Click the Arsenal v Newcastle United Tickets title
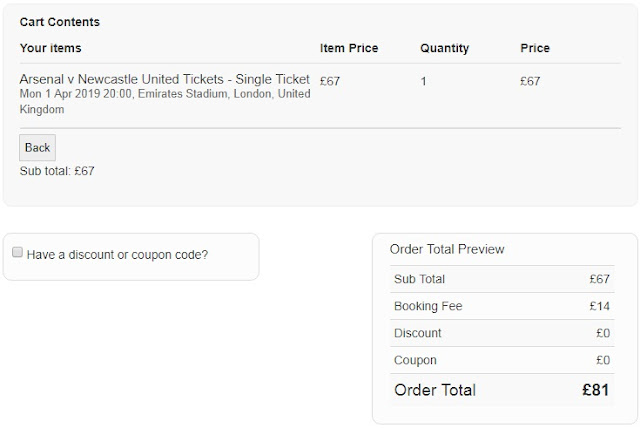This screenshot has height=428, width=640. [x=165, y=80]
